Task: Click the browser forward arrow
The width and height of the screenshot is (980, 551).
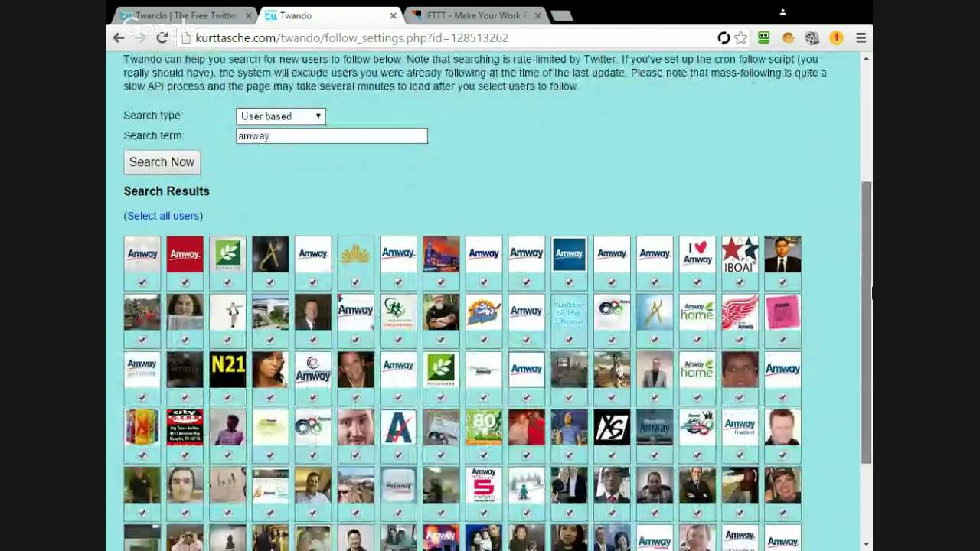Action: [141, 37]
